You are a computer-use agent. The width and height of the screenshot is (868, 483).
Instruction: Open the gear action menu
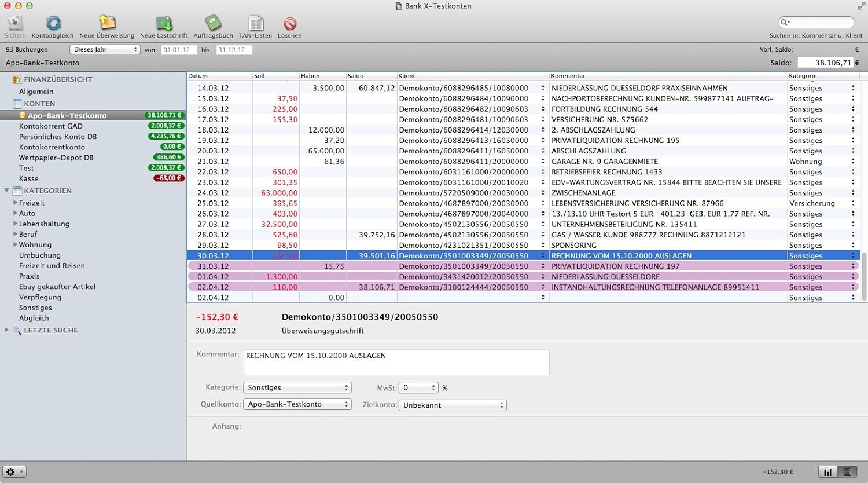tap(14, 471)
